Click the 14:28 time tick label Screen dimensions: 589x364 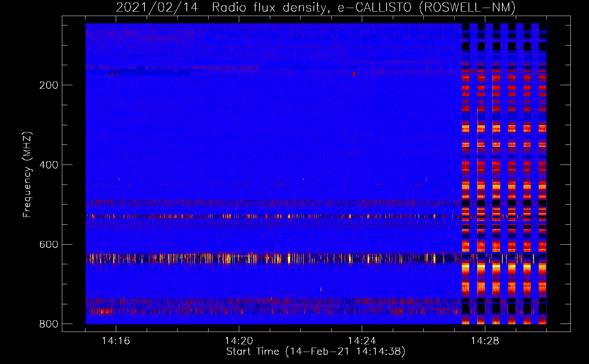click(x=485, y=341)
